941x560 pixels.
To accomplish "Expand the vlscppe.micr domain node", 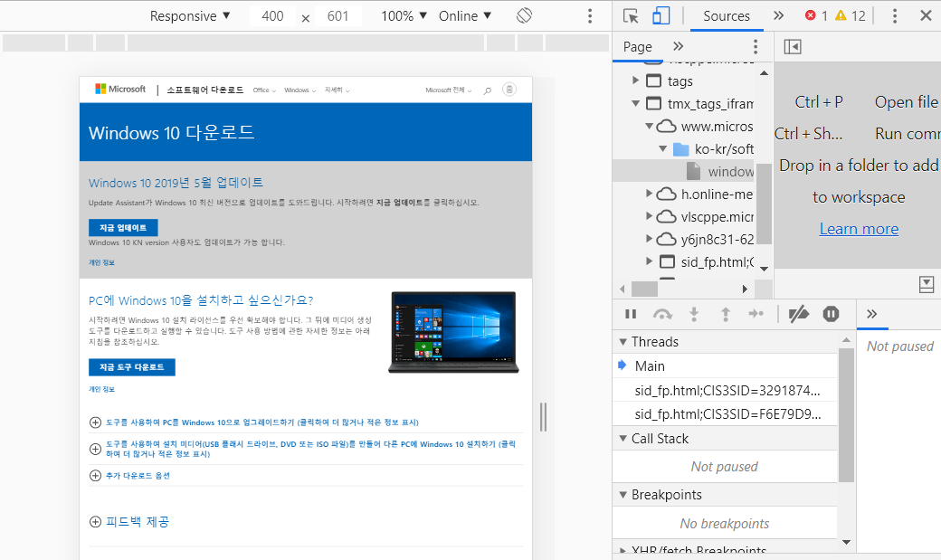I will (x=649, y=215).
